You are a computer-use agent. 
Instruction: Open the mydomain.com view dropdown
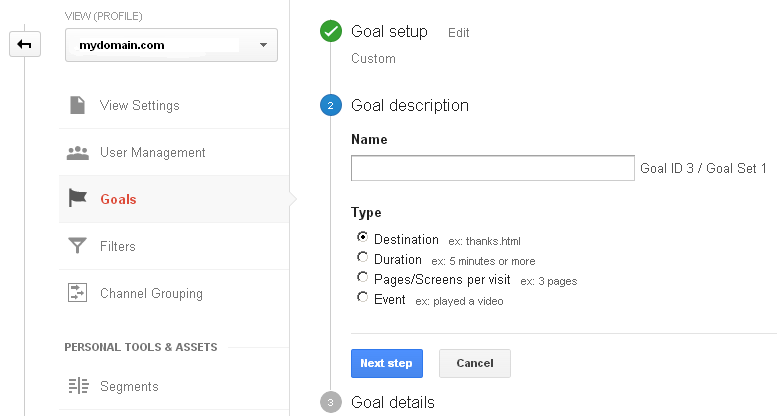click(171, 45)
